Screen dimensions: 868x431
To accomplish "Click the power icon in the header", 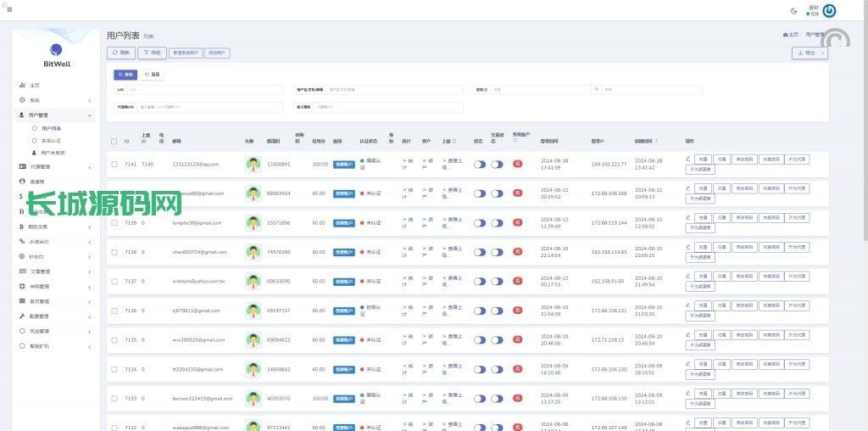I will click(829, 11).
